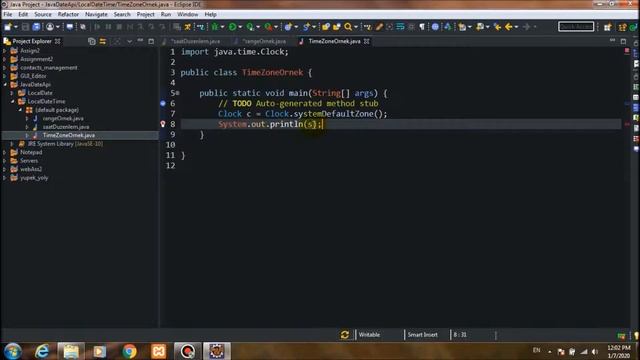Image resolution: width=640 pixels, height=360 pixels.
Task: Click the Open Perspective icon
Action: 608,27
